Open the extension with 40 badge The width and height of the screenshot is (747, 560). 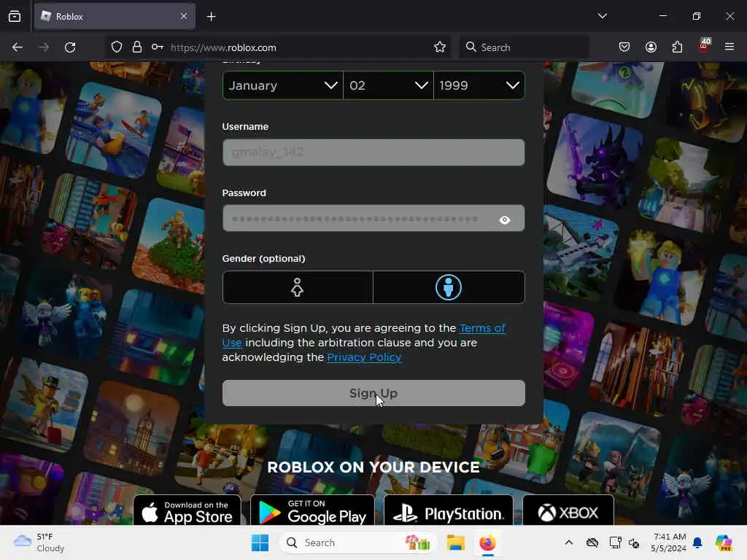(x=704, y=46)
